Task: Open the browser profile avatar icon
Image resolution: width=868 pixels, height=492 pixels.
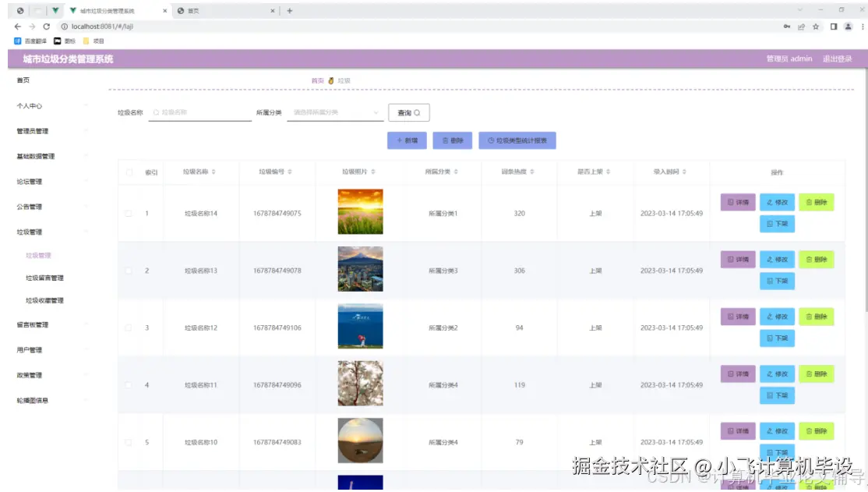Action: click(x=848, y=26)
